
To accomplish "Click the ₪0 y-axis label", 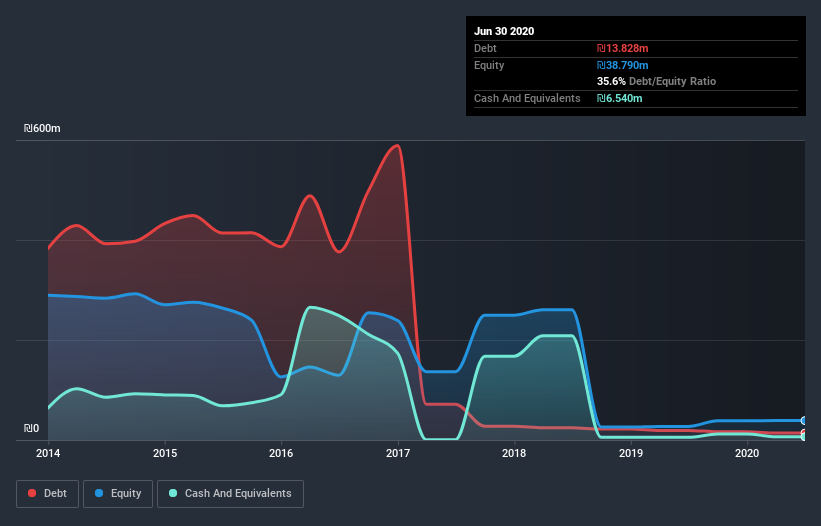I will point(31,428).
